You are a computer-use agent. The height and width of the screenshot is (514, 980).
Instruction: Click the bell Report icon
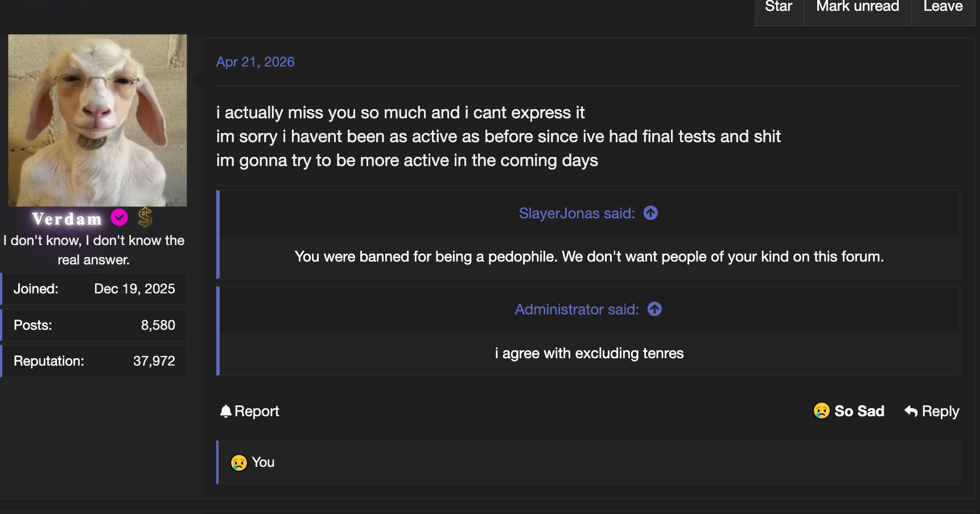coord(226,411)
